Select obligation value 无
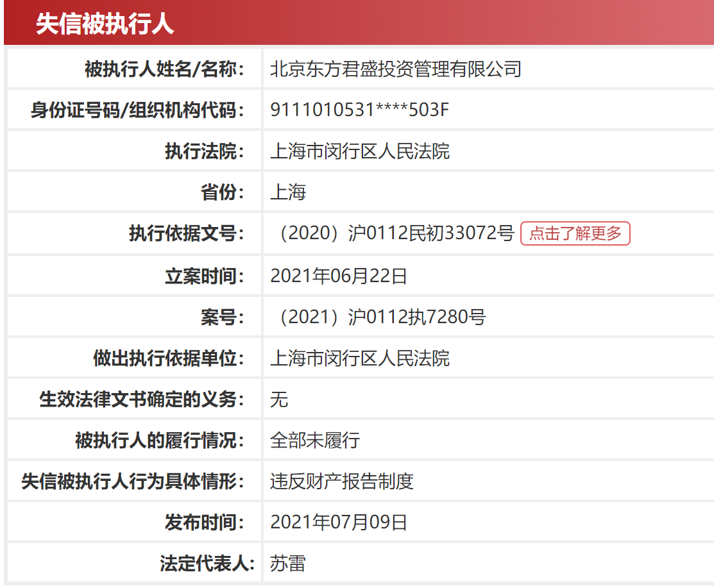Screen dimensions: 714x588 (279, 399)
